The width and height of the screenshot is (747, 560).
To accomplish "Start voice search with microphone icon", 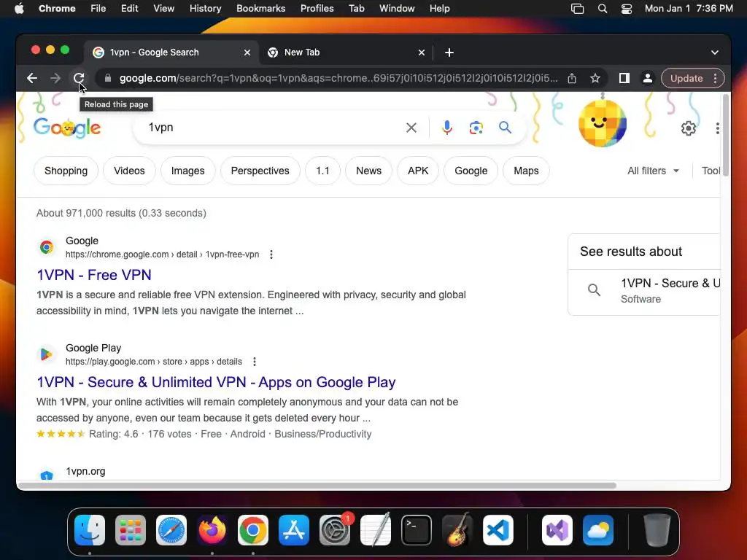I will (x=447, y=127).
